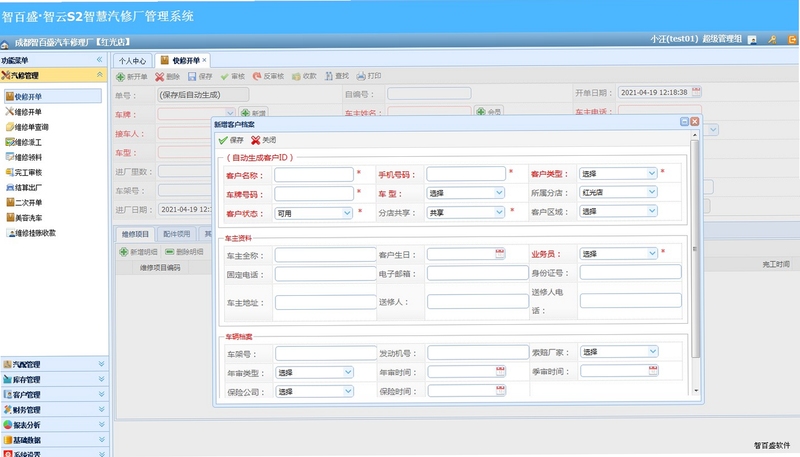Open the 保险时间 calendar picker
The width and height of the screenshot is (800, 457).
click(x=501, y=390)
